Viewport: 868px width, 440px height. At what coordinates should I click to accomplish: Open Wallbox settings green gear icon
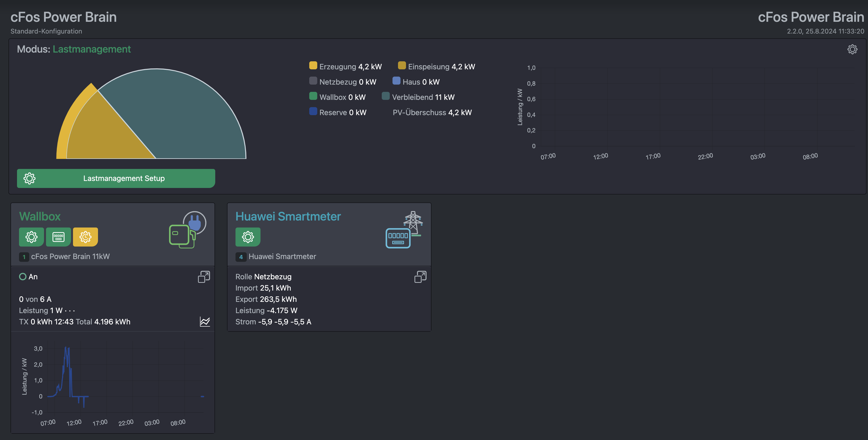[31, 237]
